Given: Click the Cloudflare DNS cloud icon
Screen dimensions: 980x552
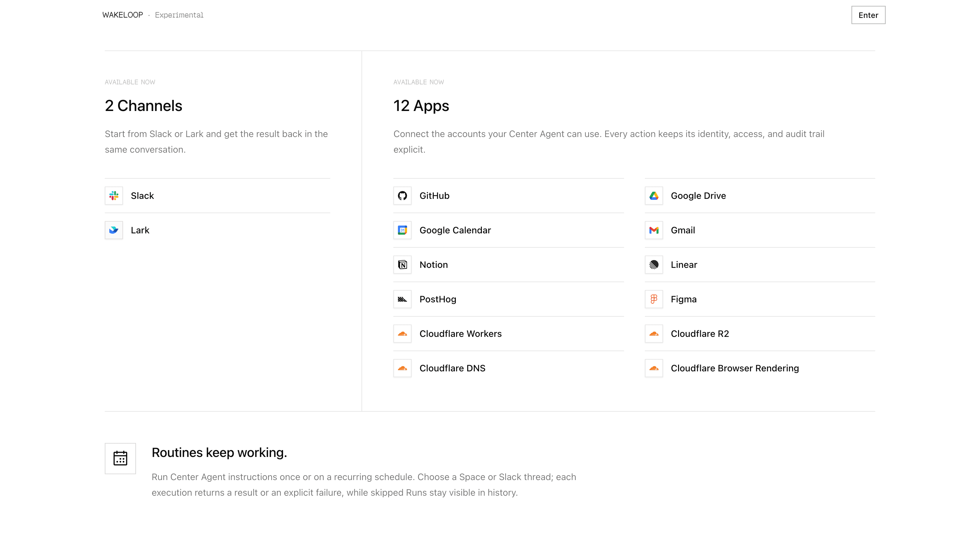Looking at the screenshot, I should tap(402, 368).
